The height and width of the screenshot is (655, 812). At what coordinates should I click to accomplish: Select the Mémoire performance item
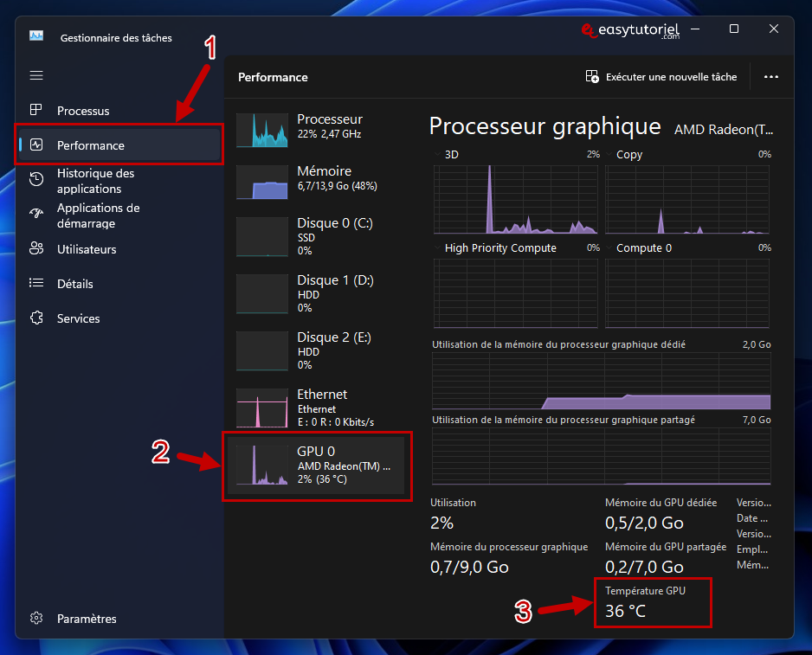(316, 181)
